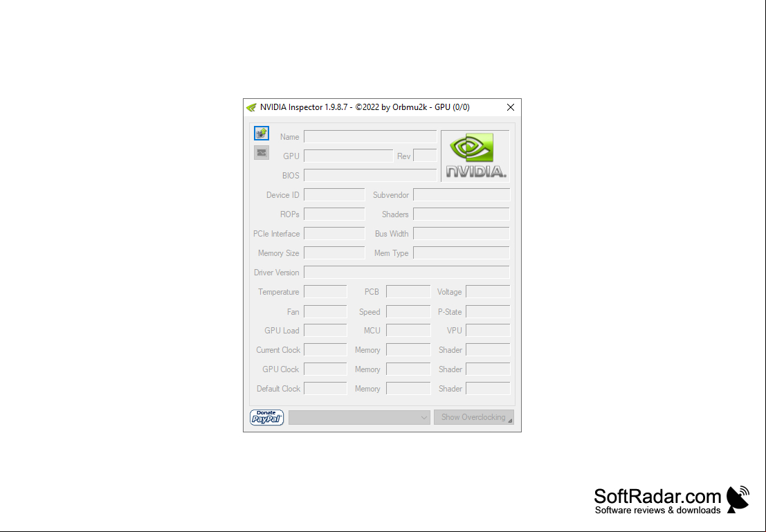
Task: Click the Mem Type field
Action: pyautogui.click(x=462, y=253)
